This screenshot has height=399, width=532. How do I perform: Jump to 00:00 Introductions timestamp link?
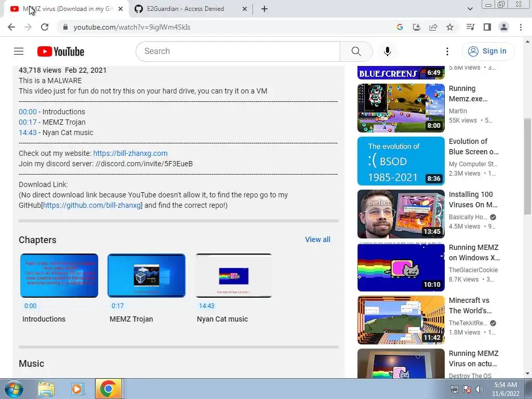coord(28,112)
